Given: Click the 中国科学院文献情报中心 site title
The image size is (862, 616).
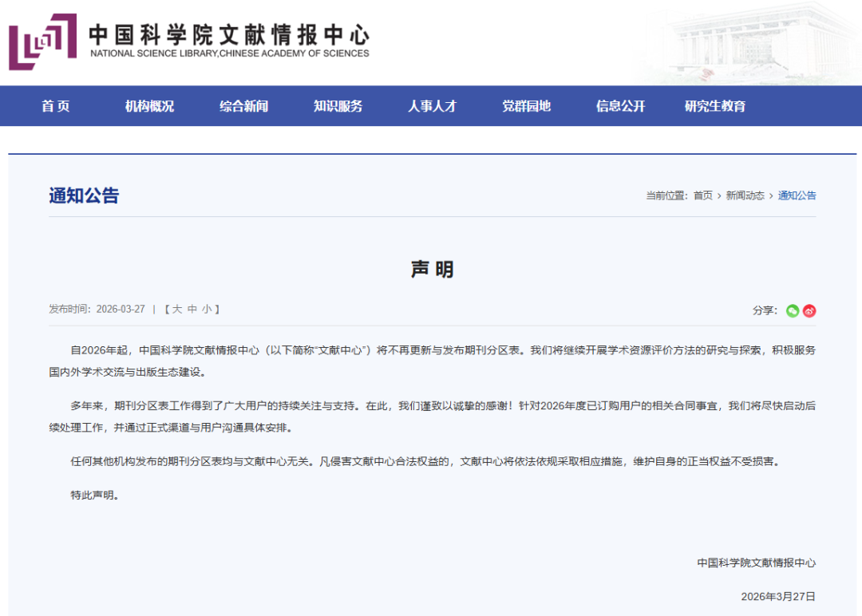Looking at the screenshot, I should (229, 35).
